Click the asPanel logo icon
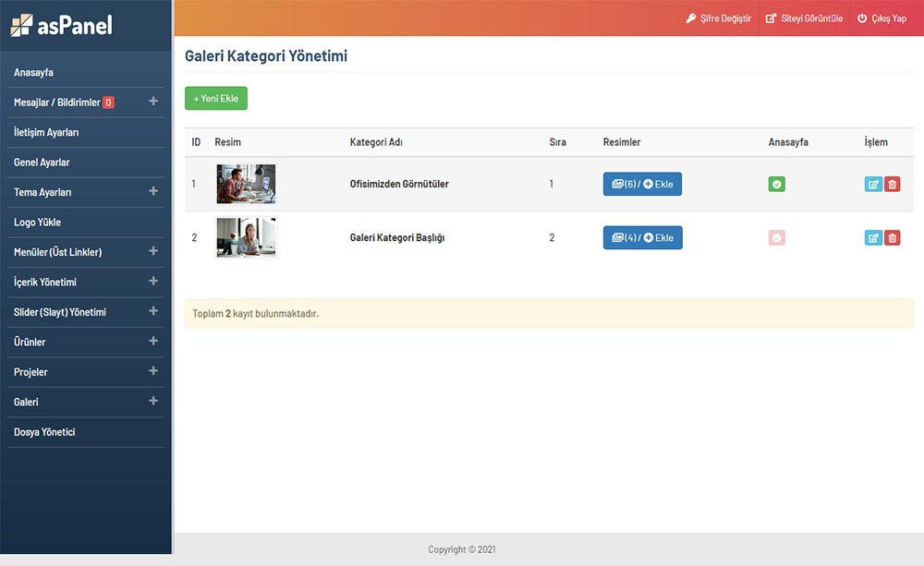 (x=20, y=25)
